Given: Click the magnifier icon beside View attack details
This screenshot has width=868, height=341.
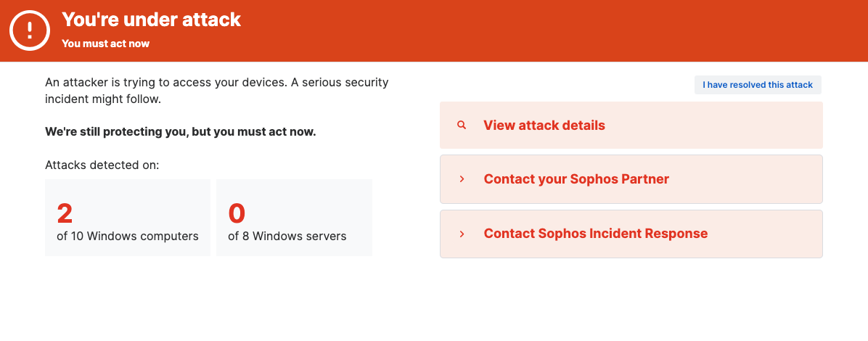Looking at the screenshot, I should coord(462,126).
